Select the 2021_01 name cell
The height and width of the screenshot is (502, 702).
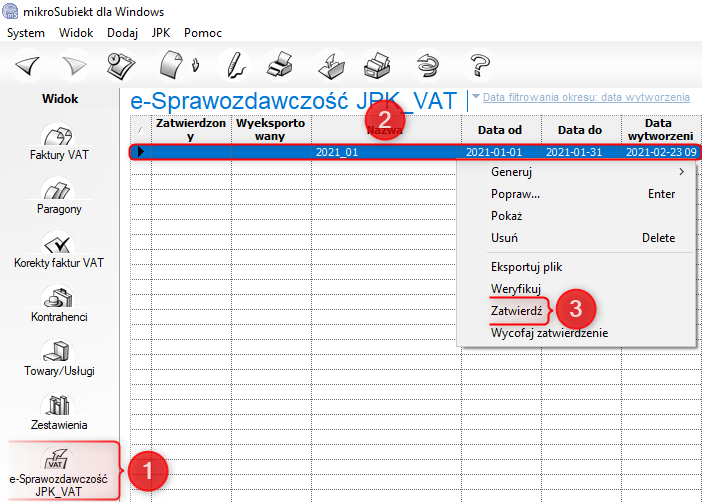click(x=386, y=152)
